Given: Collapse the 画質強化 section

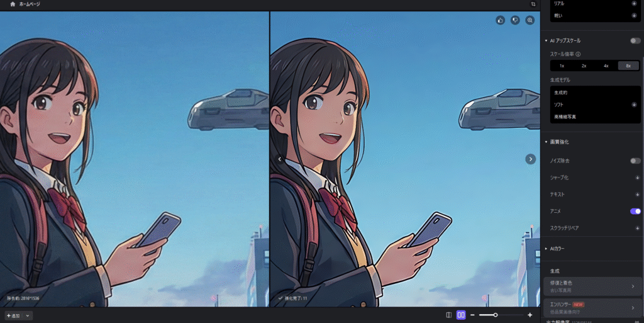Looking at the screenshot, I should coord(547,142).
